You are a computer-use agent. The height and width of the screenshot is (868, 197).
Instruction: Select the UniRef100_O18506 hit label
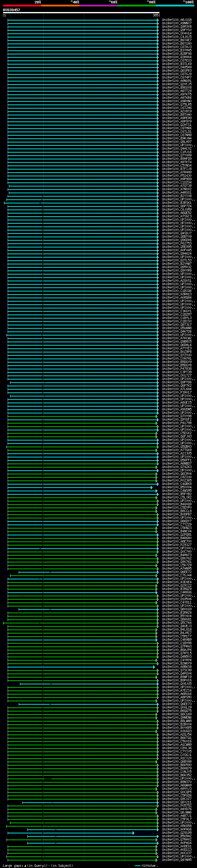177,599
